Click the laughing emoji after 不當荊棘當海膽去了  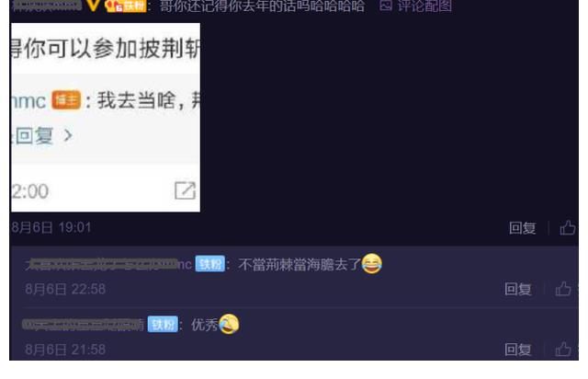[371, 263]
